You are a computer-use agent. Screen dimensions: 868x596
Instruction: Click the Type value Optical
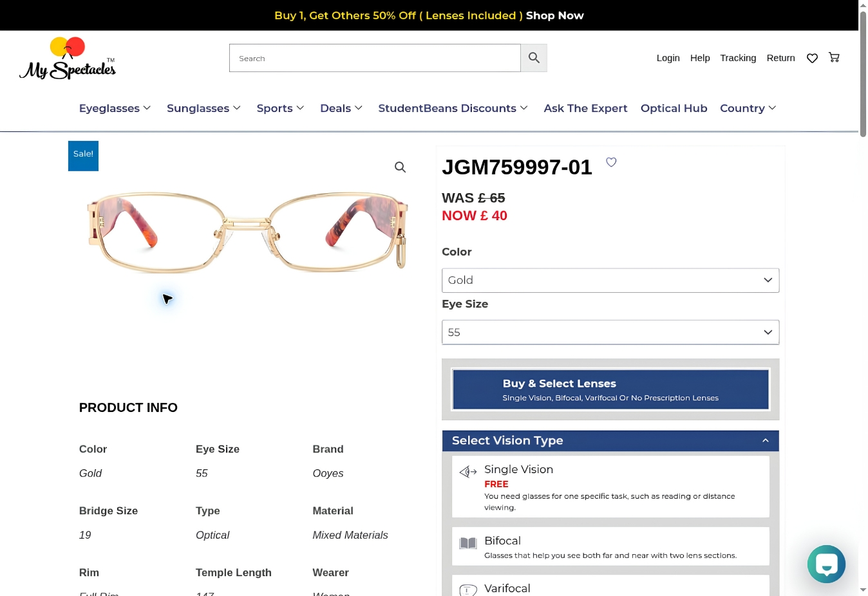pos(212,535)
